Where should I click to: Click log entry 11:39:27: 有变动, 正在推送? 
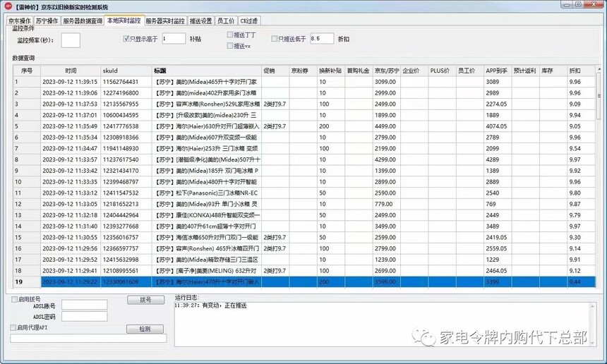tap(210, 305)
